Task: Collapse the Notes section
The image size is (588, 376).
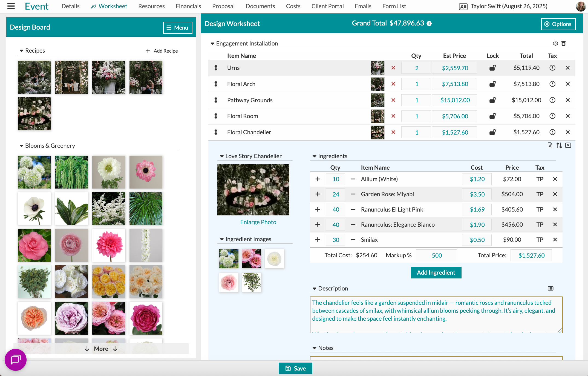Action: coord(315,348)
